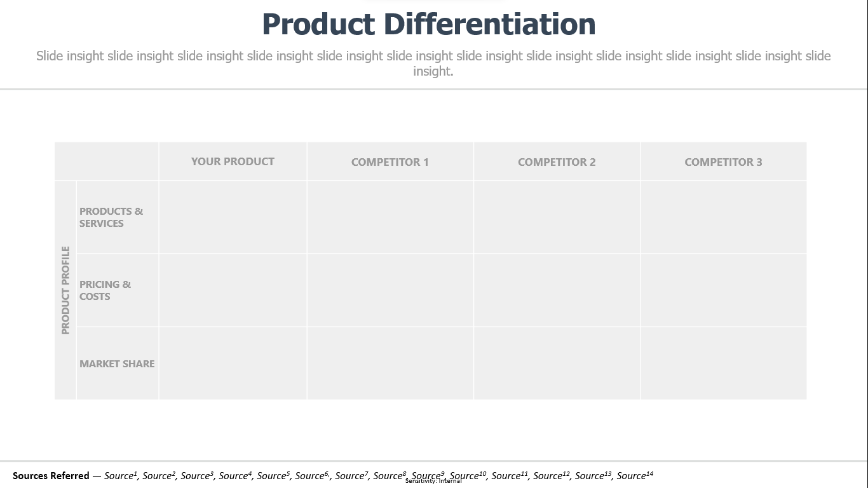The height and width of the screenshot is (488, 868).
Task: Select the PRODUCTS & SERVICES row label
Action: click(x=111, y=217)
